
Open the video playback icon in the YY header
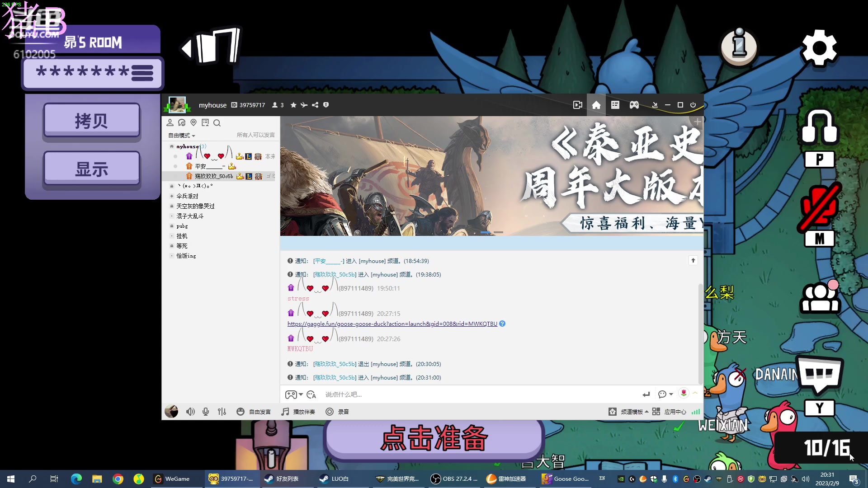point(577,105)
